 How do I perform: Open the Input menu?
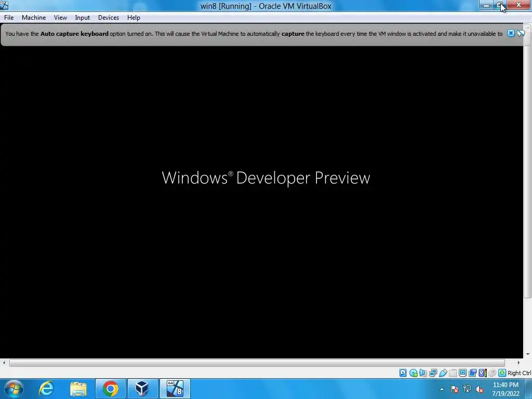[83, 18]
